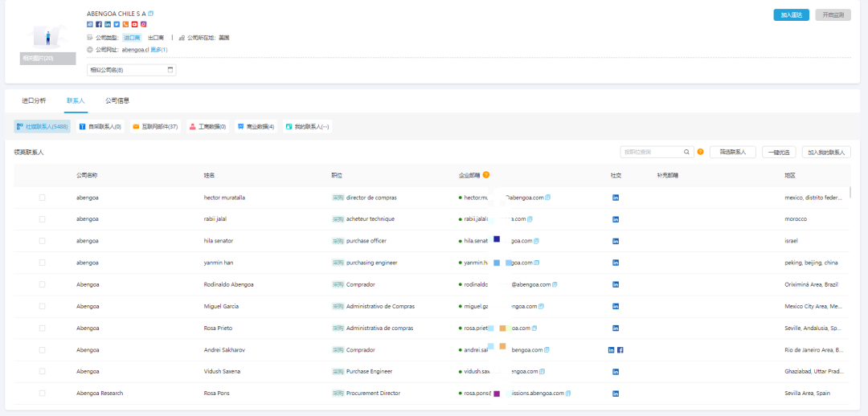Click the Instagram icon in the company header
Viewport: 868px width, 416px height.
point(143,24)
